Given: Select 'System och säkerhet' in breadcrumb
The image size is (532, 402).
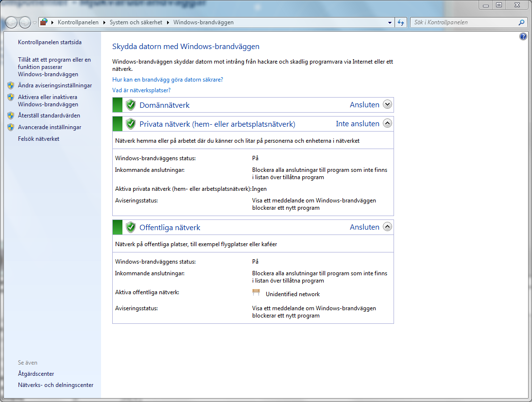Looking at the screenshot, I should (136, 22).
